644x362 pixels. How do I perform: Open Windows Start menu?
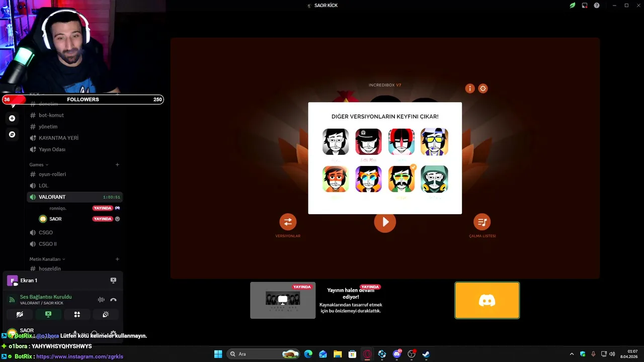tap(218, 354)
